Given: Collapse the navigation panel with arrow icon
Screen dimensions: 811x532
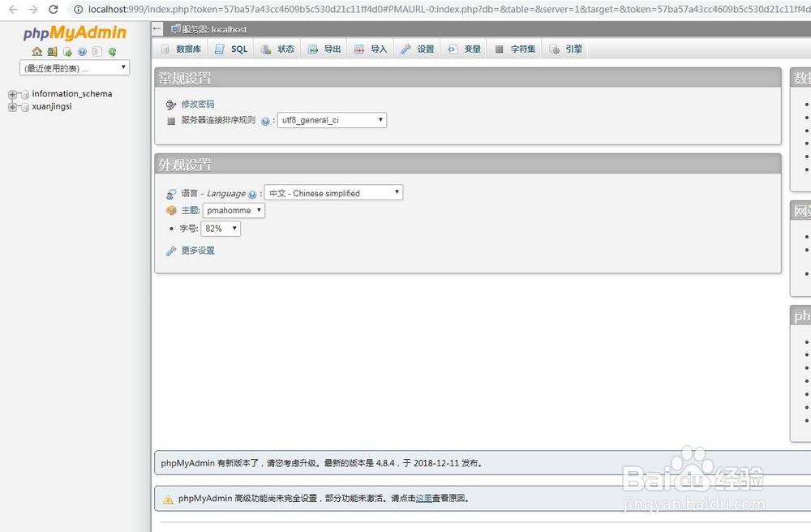Looking at the screenshot, I should (x=158, y=29).
